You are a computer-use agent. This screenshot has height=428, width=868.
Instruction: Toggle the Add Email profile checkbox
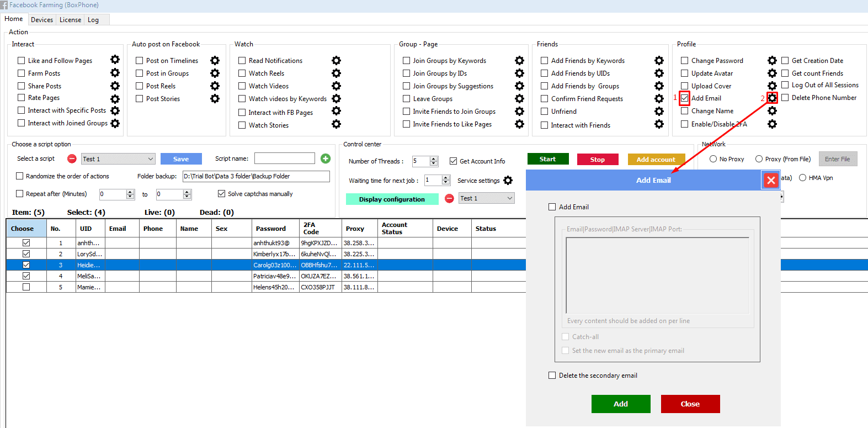click(684, 98)
